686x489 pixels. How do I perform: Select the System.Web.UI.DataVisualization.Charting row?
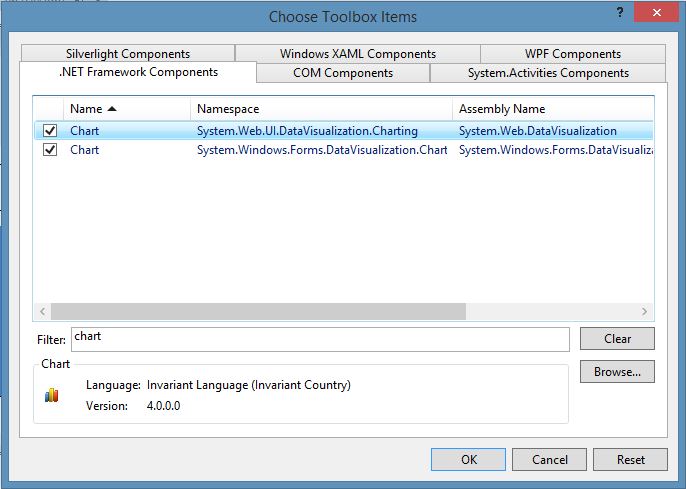[343, 130]
